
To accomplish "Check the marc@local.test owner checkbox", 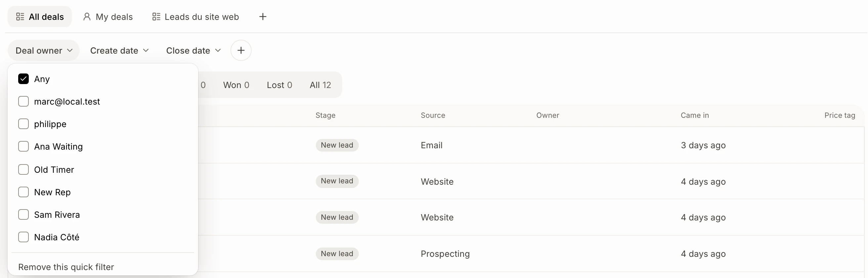I will (x=23, y=101).
